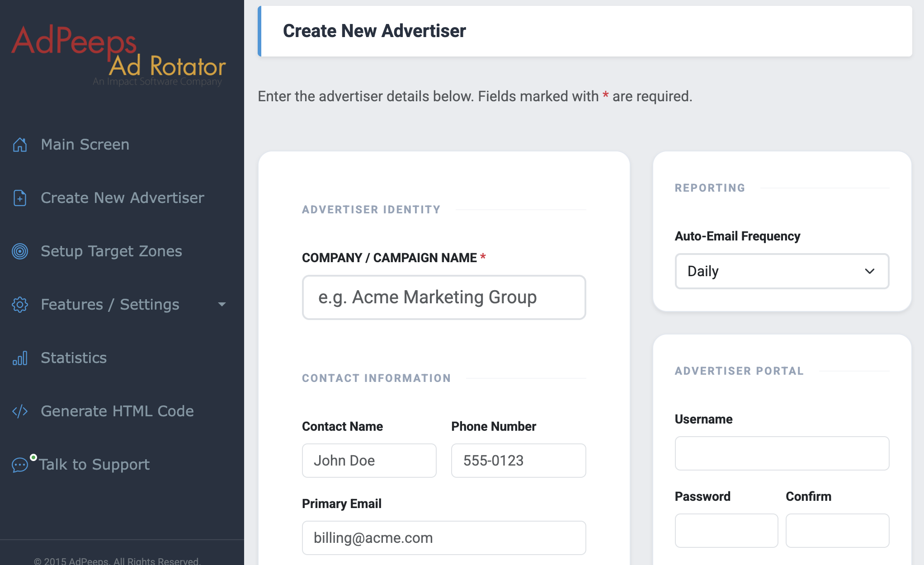
Task: Expand the Features / Settings submenu arrow
Action: point(222,305)
